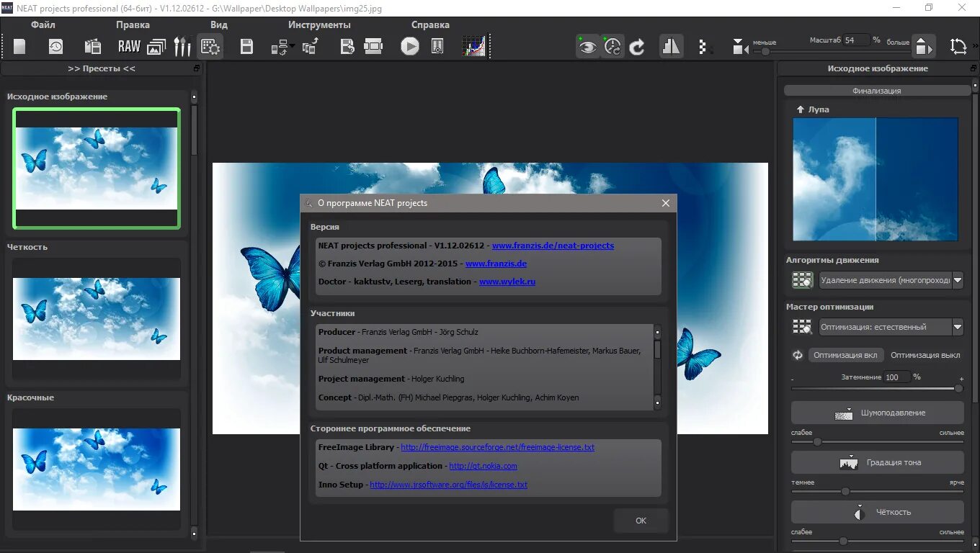The image size is (980, 553).
Task: Click OK in the about dialog
Action: (x=641, y=521)
